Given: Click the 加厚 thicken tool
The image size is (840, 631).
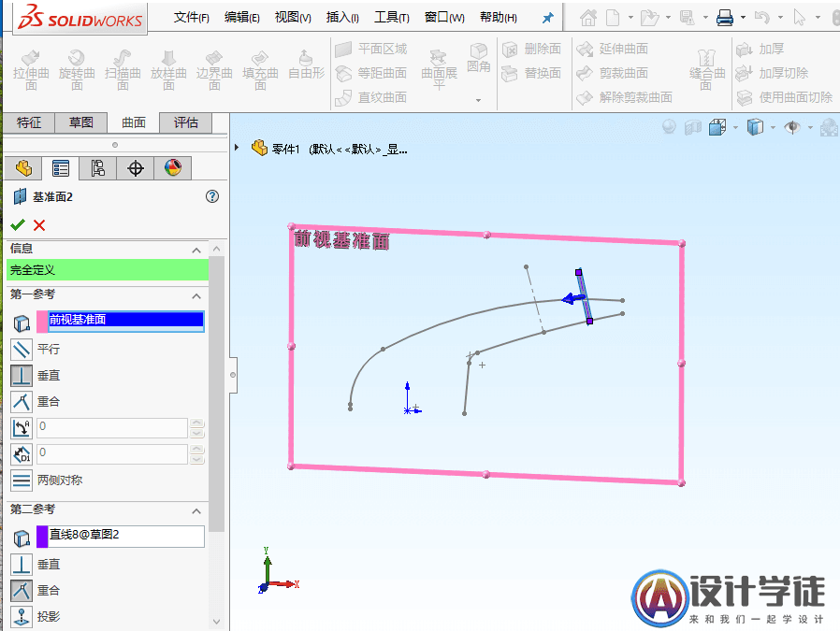Looking at the screenshot, I should point(760,50).
